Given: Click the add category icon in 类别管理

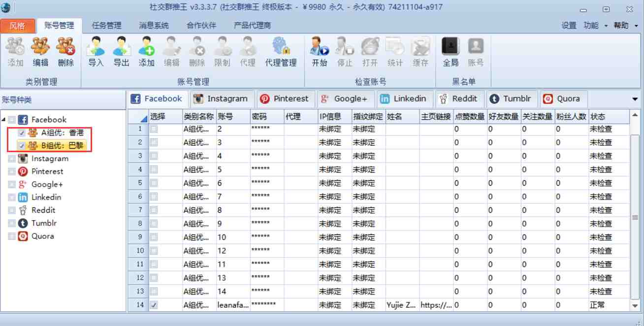Looking at the screenshot, I should click(15, 47).
